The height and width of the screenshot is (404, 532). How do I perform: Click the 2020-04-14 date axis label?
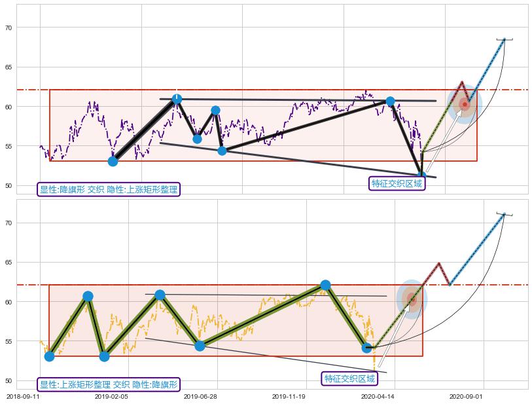[x=378, y=396]
